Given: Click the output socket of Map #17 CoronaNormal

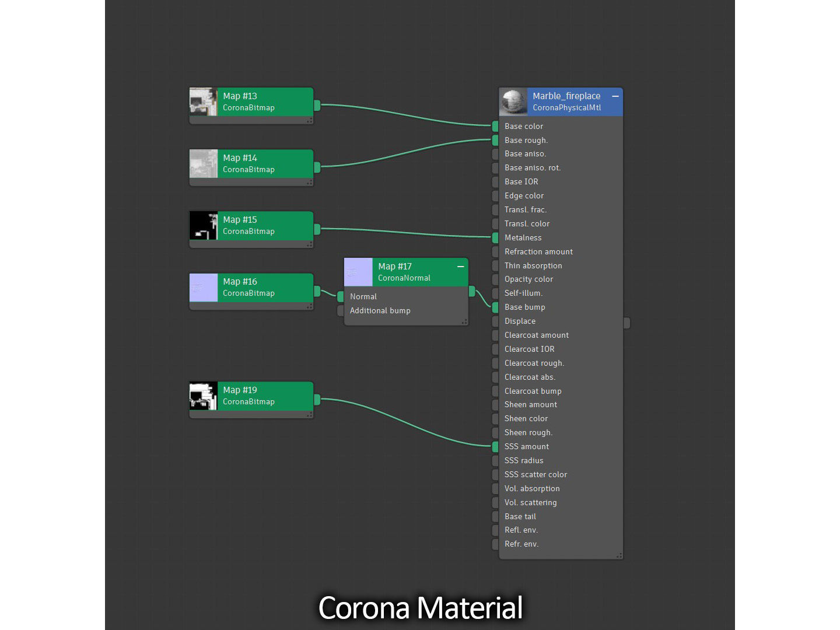Looking at the screenshot, I should coord(472,291).
